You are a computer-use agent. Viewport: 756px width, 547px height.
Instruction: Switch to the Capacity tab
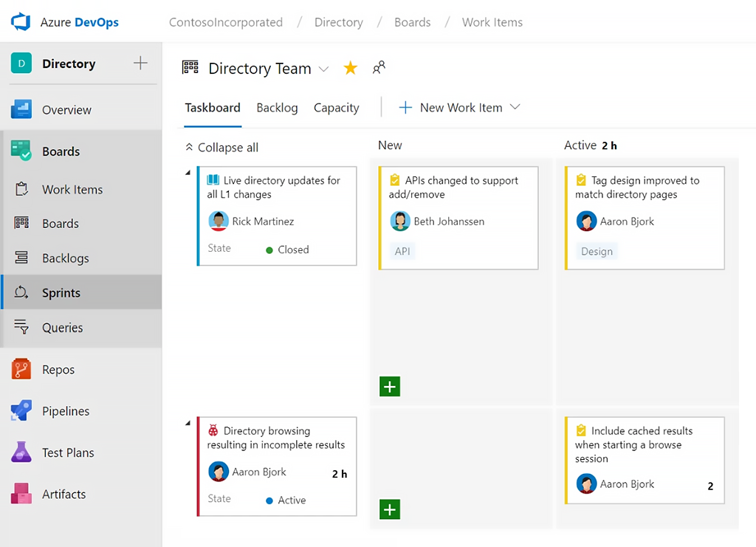point(337,108)
